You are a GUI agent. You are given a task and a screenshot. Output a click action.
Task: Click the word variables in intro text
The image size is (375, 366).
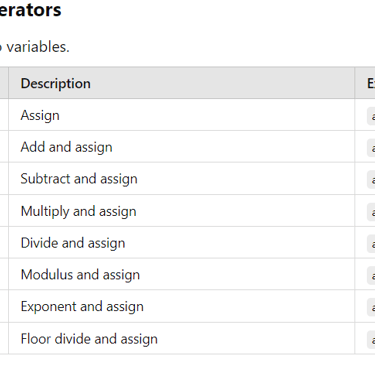[x=38, y=47]
